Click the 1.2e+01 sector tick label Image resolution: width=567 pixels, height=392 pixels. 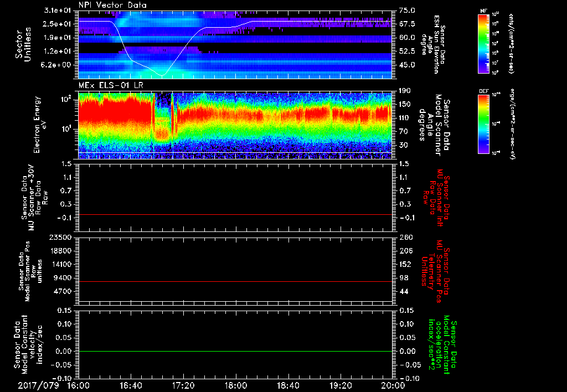coord(58,51)
